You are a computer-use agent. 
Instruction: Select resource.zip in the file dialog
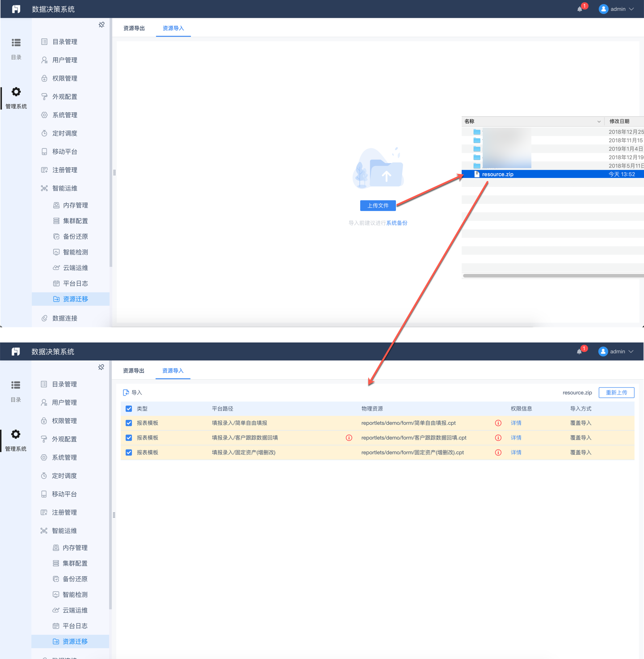553,174
